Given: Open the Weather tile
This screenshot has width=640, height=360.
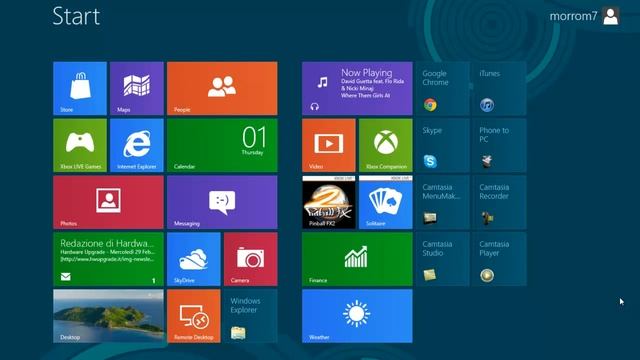Looking at the screenshot, I should point(357,316).
